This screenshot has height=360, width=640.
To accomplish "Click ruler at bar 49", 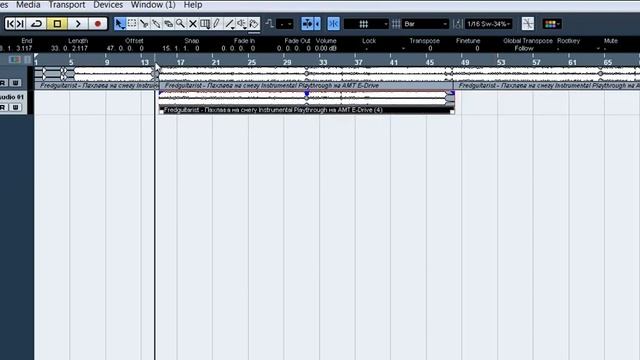I will click(x=465, y=62).
